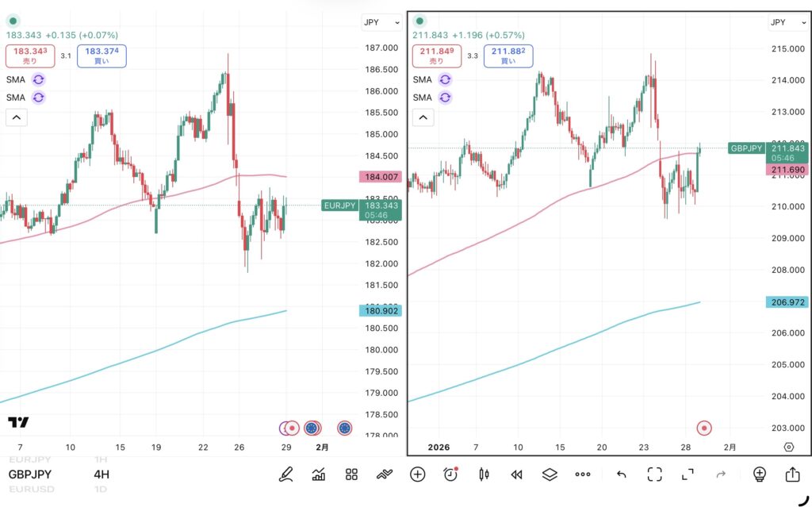The image size is (812, 507).
Task: Tap the share export icon
Action: click(792, 474)
